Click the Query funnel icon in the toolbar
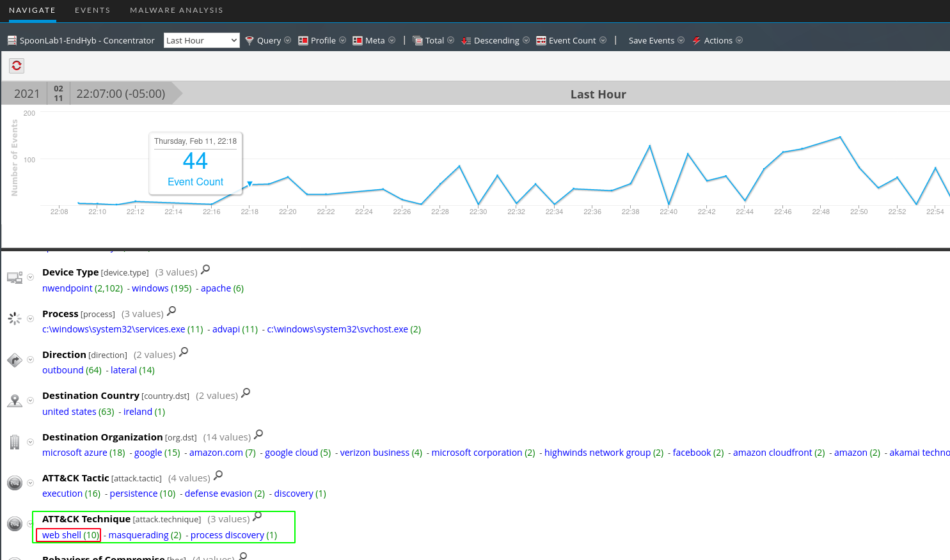This screenshot has width=950, height=560. click(249, 40)
